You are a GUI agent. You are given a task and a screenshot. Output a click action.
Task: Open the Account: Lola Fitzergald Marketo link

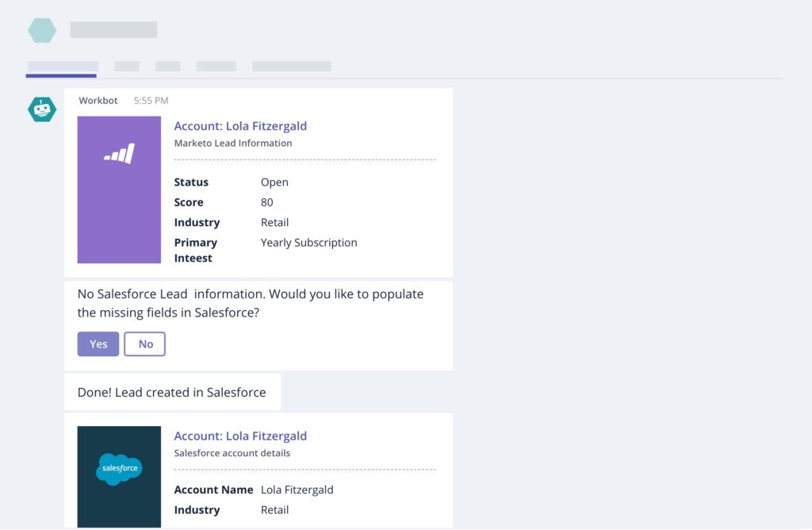240,125
